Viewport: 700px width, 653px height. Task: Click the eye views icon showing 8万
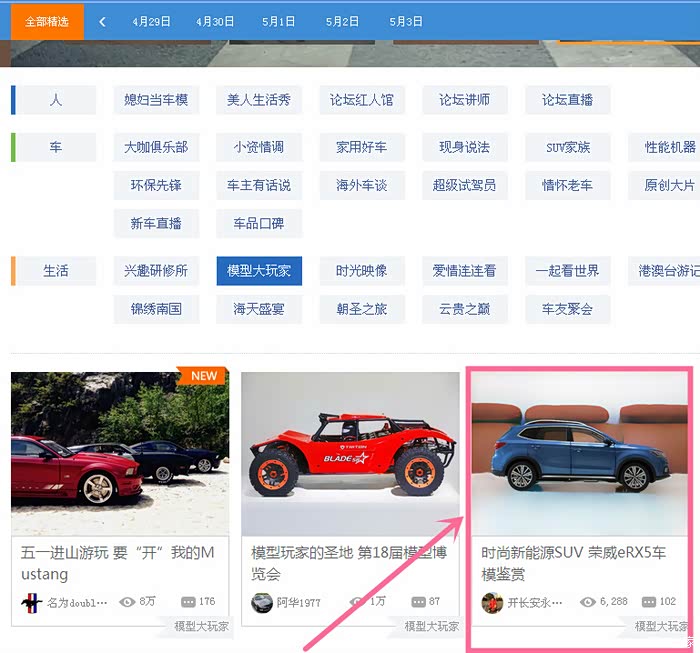[x=127, y=602]
